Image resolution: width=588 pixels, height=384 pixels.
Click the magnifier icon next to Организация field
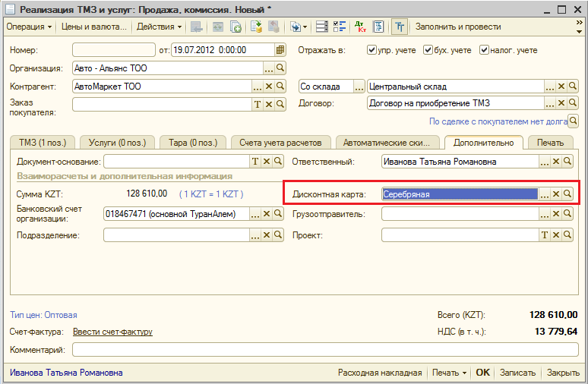[x=280, y=68]
